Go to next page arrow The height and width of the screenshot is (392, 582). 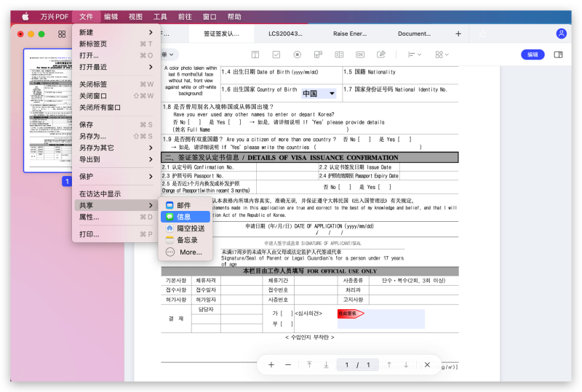(x=406, y=365)
